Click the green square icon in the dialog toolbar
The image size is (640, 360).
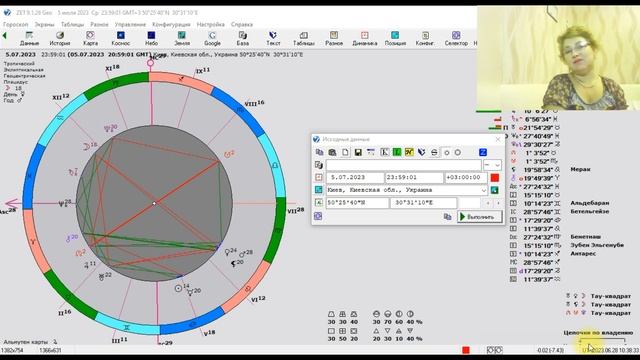coord(397,152)
